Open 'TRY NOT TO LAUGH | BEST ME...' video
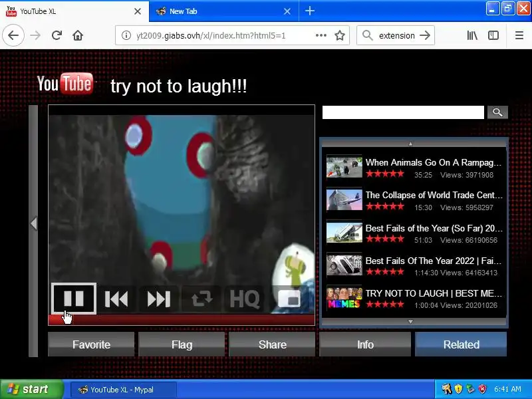532x399 pixels. coord(414,298)
